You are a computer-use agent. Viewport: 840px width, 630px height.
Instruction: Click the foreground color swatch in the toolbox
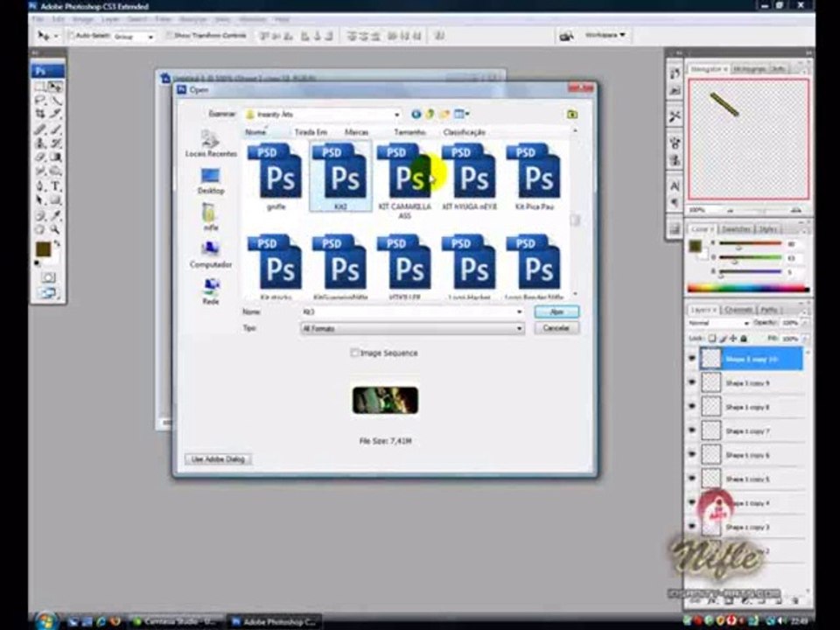(42, 249)
